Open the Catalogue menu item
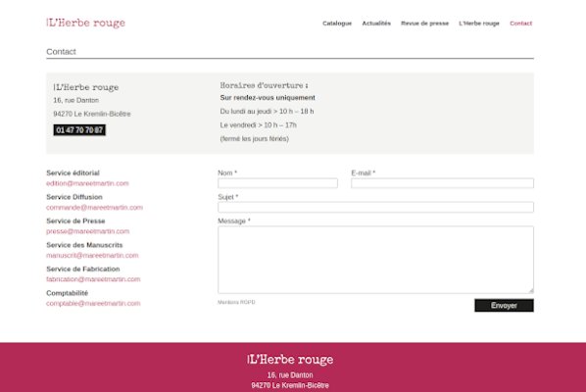Screen dimensions: 586x392 (x=337, y=24)
